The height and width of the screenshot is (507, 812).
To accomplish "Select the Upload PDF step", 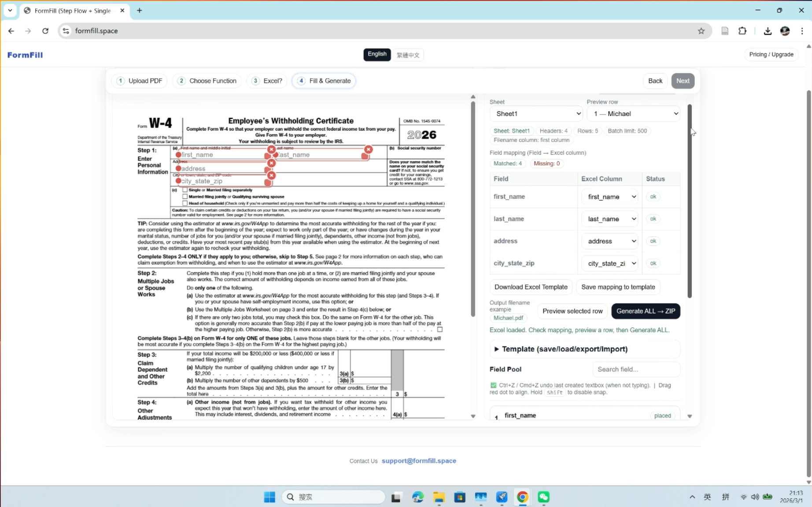I will point(139,81).
